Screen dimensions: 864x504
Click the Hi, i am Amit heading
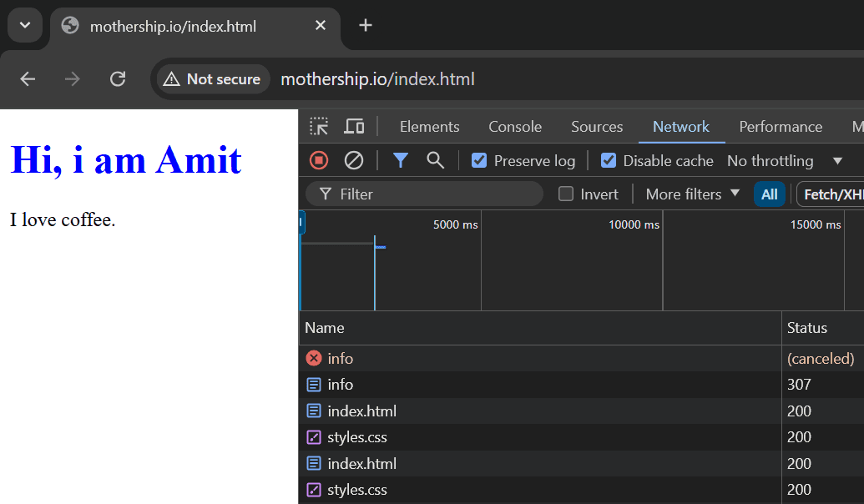click(x=125, y=161)
